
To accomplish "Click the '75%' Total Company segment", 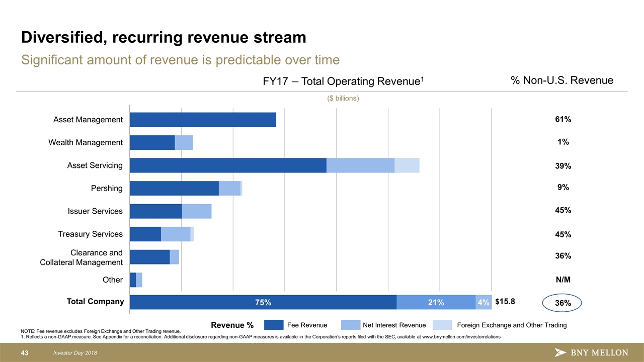I will pos(263,302).
